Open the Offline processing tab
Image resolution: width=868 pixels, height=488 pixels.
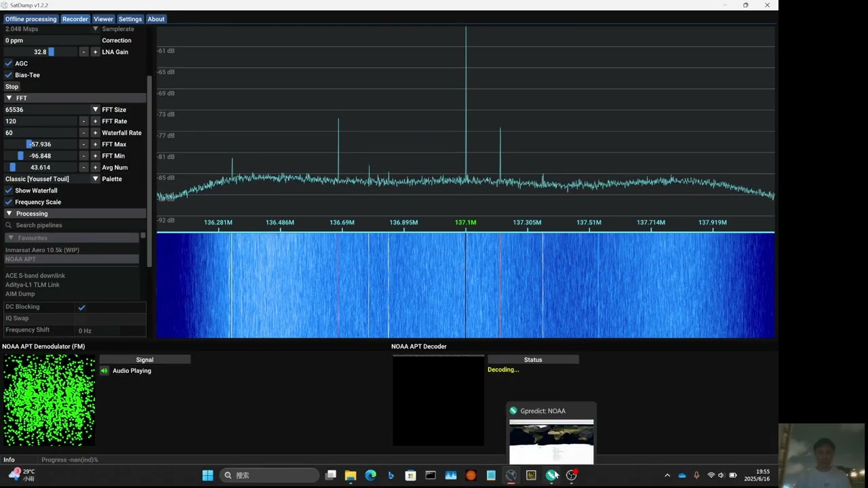(x=31, y=19)
